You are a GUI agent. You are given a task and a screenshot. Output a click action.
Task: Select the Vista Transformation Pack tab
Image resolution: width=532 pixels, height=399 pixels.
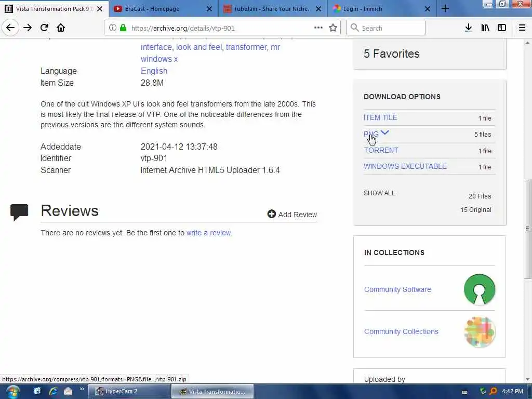pyautogui.click(x=54, y=9)
